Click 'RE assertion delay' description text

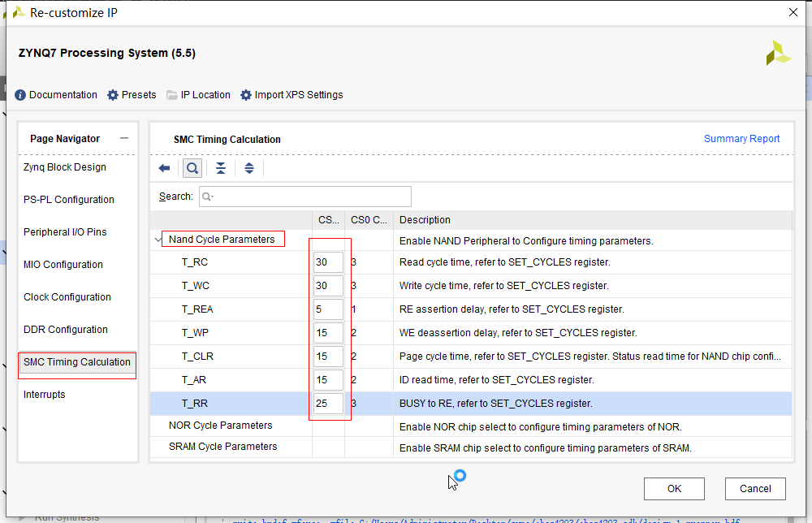[x=512, y=309]
